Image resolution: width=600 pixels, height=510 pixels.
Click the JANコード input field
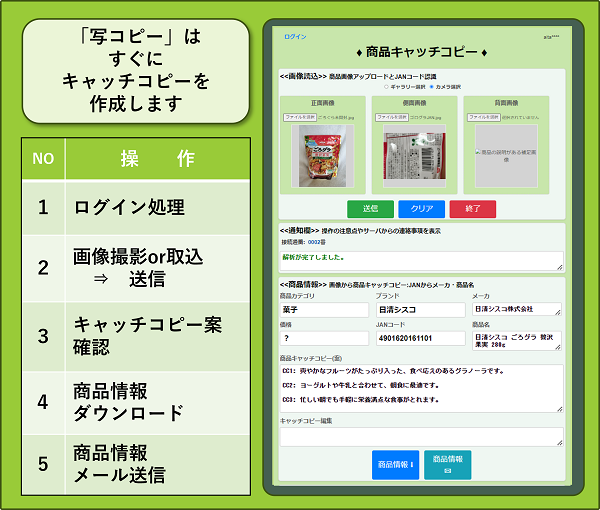click(x=420, y=339)
